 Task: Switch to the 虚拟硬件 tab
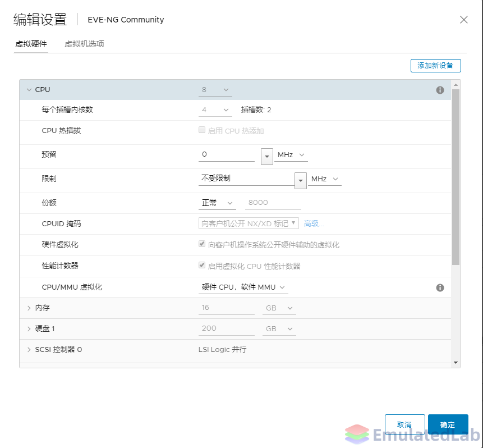[31, 44]
